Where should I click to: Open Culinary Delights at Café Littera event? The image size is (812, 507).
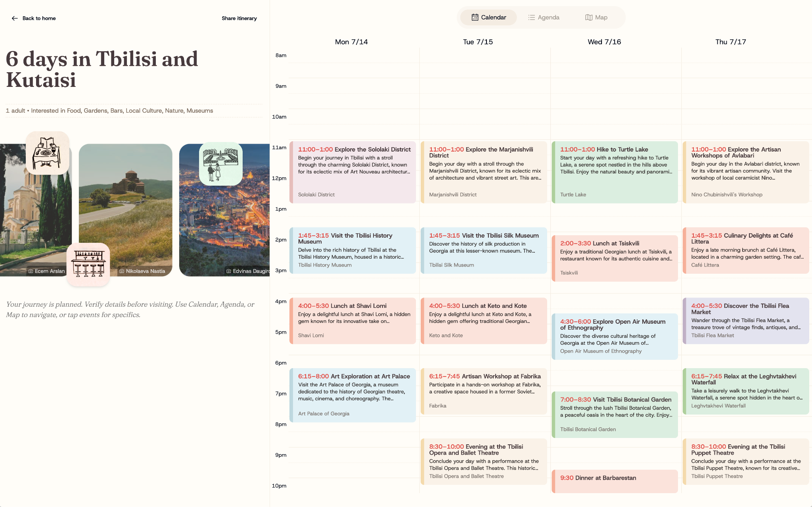[746, 250]
